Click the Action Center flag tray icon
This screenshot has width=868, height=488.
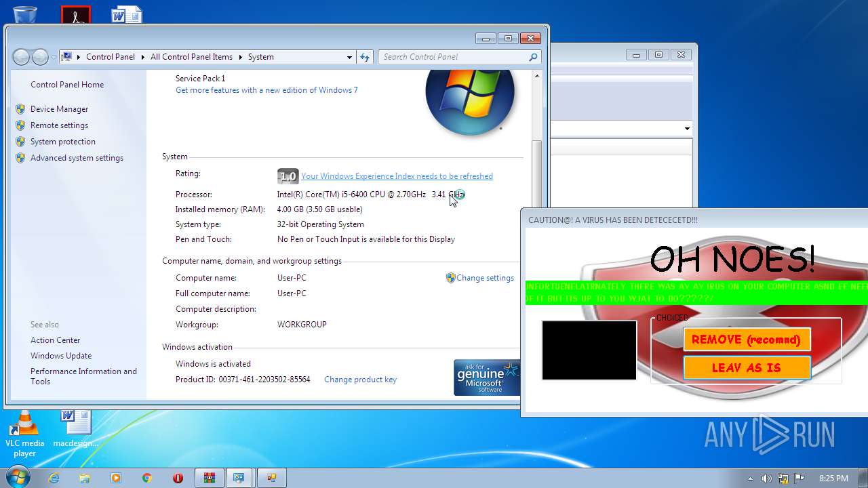(x=800, y=479)
